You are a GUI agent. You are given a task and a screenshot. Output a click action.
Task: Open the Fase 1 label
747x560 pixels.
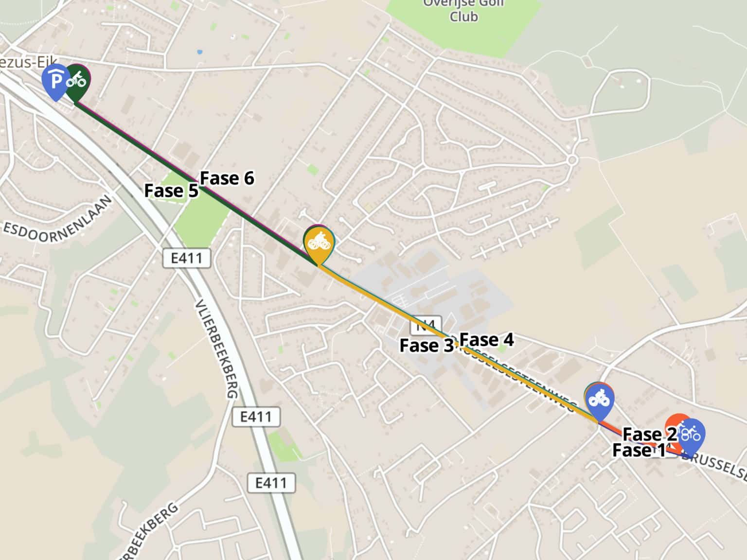(x=639, y=450)
